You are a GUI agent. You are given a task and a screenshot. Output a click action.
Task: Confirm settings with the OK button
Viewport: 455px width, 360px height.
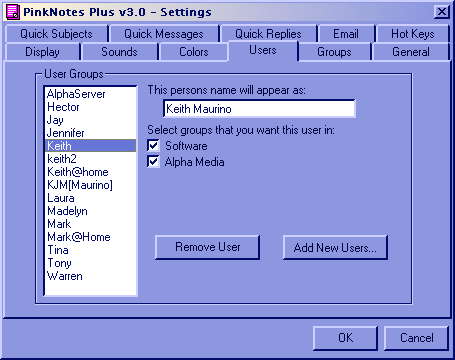coord(345,338)
